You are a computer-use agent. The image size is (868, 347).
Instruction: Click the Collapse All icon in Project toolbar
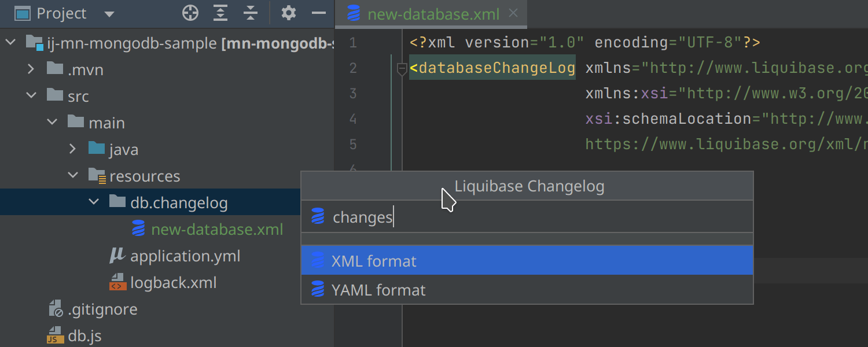pos(250,13)
